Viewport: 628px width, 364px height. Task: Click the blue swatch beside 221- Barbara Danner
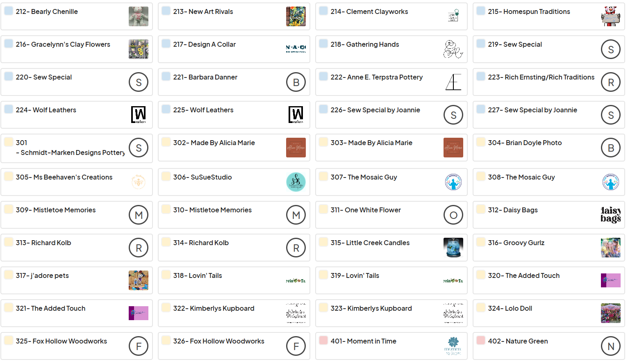[x=166, y=76]
